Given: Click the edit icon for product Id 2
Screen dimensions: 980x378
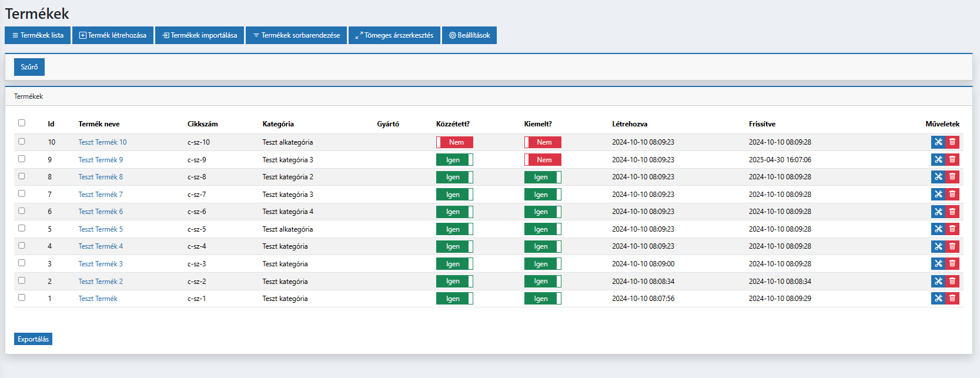Looking at the screenshot, I should click(938, 282).
